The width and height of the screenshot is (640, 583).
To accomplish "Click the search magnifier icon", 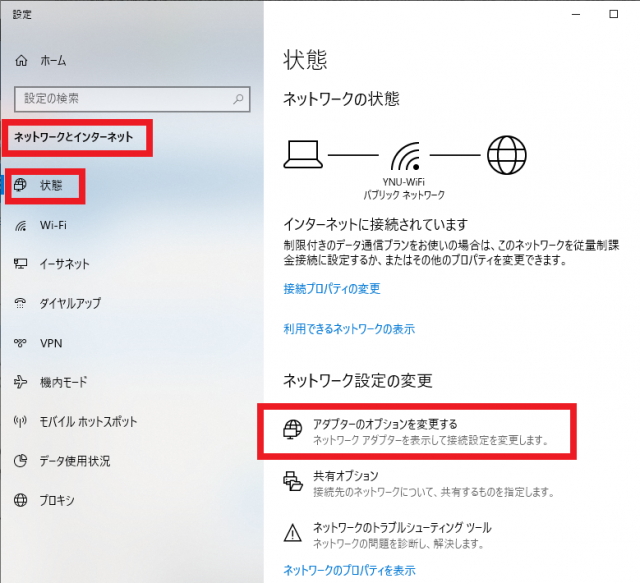I will pyautogui.click(x=238, y=99).
